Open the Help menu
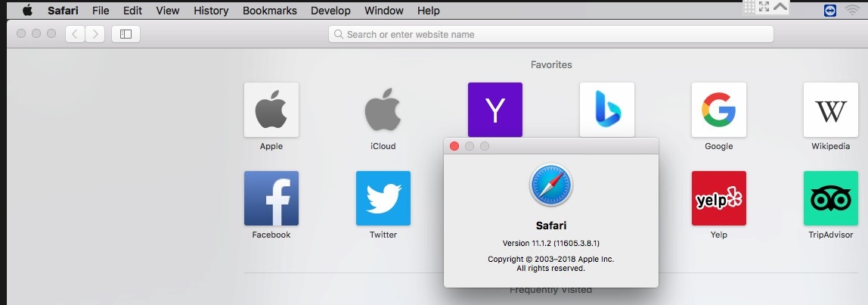868x305 pixels. pos(429,11)
